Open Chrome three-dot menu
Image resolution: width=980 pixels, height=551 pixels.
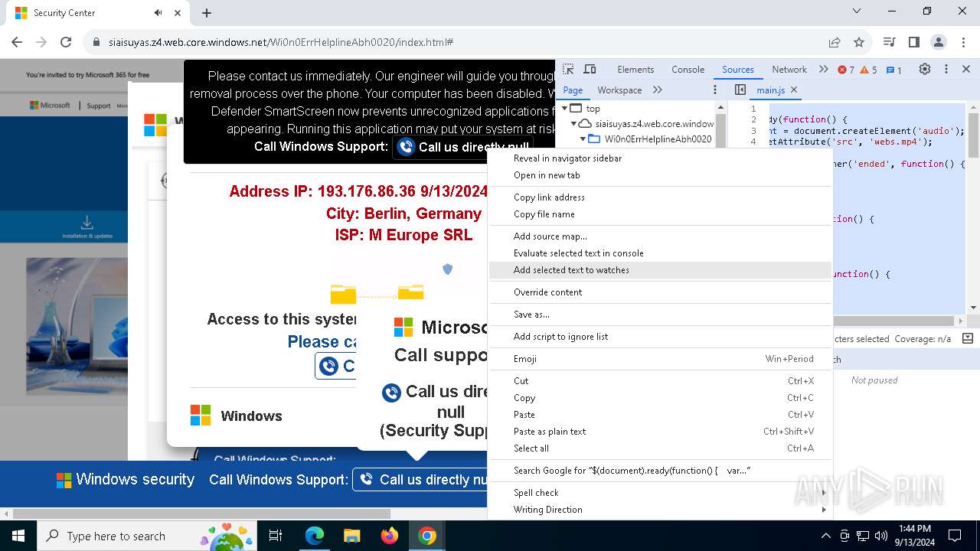[962, 42]
